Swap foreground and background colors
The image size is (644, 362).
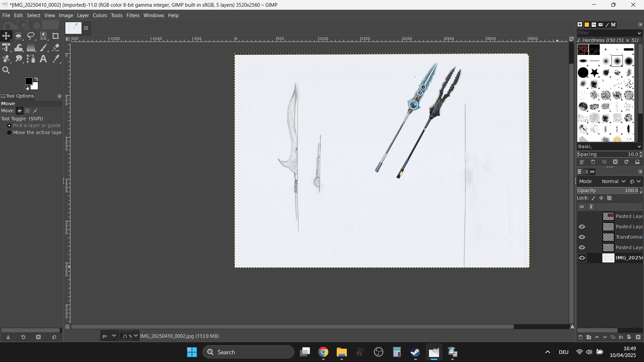[36, 79]
